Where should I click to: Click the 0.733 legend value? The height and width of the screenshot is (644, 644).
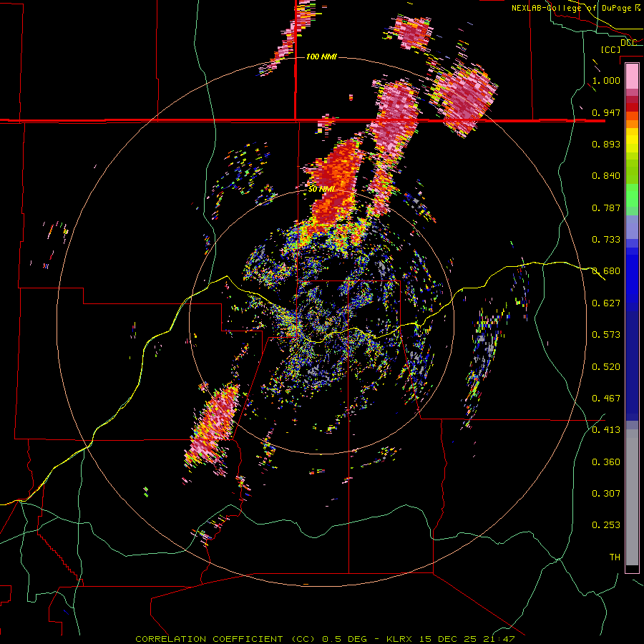click(x=606, y=240)
